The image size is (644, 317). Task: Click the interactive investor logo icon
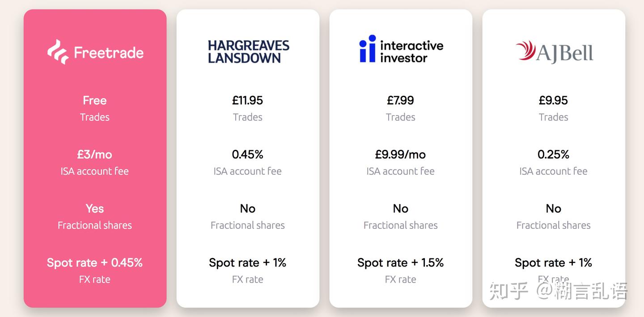tap(368, 49)
